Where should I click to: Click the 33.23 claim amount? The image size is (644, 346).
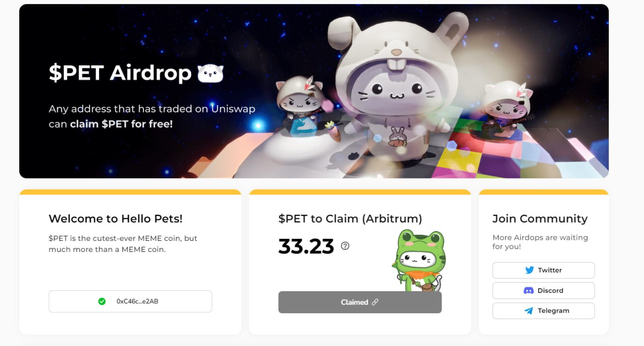306,246
